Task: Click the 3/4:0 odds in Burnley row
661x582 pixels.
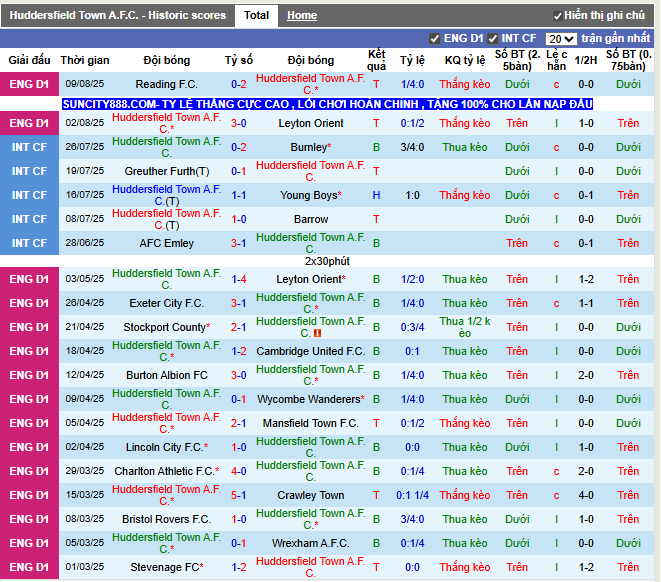Action: click(412, 148)
